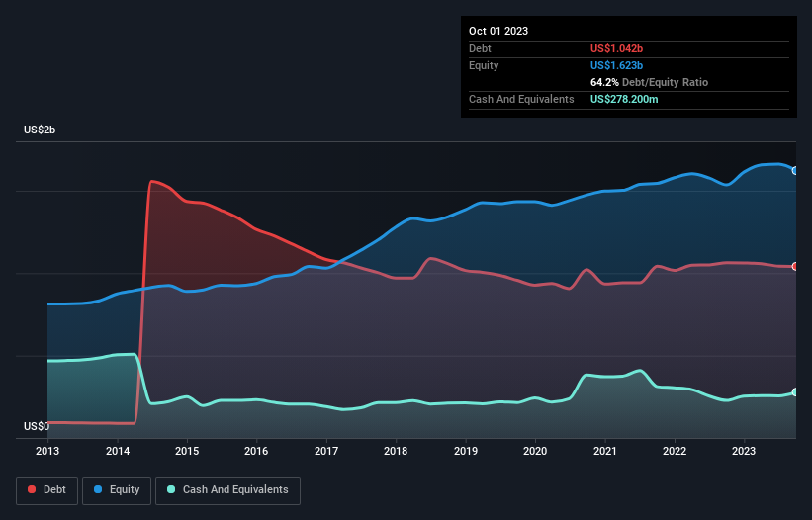Toggle the Debt series legend button

click(47, 490)
